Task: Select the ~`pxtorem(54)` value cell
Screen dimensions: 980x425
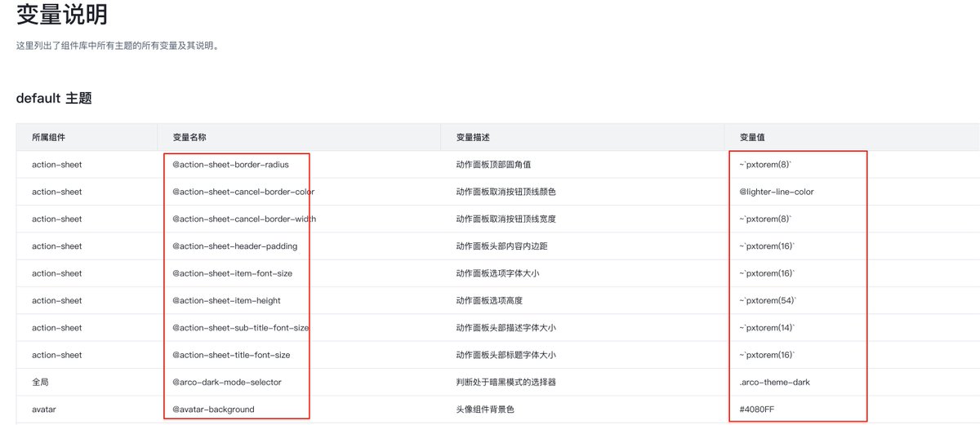Action: 766,300
